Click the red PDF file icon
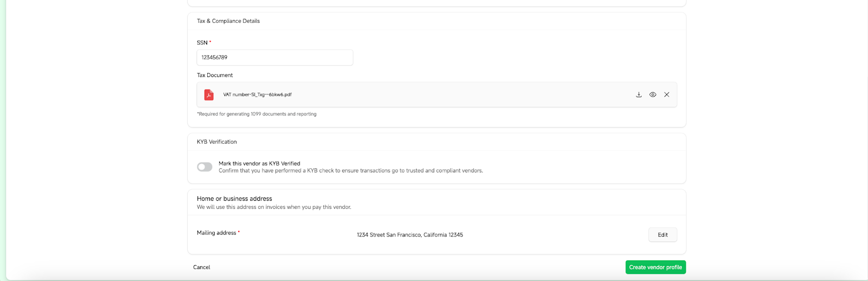This screenshot has height=281, width=868. 209,95
